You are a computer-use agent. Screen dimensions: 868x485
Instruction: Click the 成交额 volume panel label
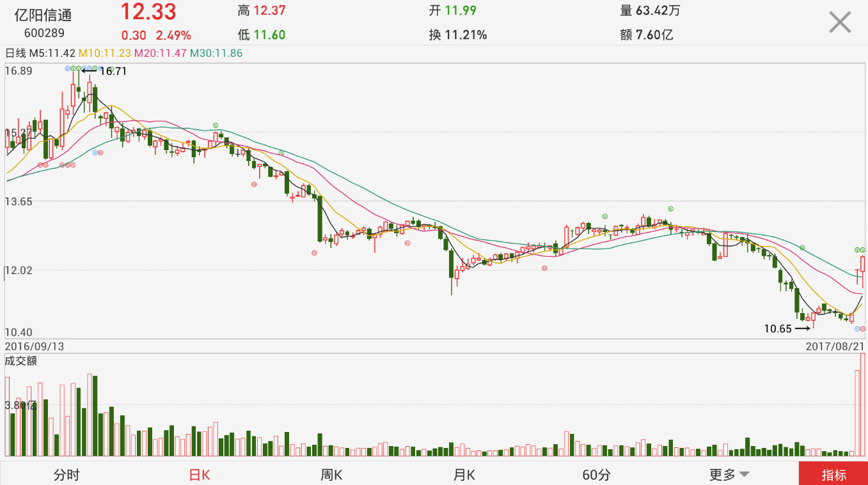[x=21, y=360]
